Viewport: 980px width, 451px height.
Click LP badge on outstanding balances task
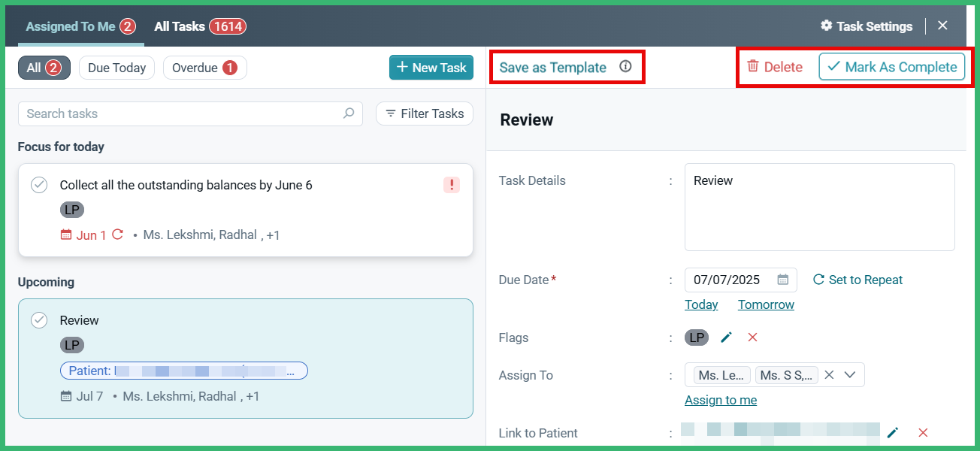point(72,210)
